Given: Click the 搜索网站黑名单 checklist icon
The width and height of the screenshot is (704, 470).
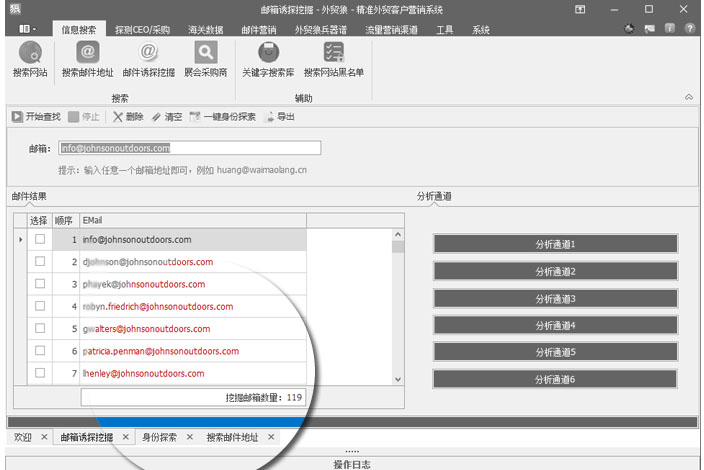Looking at the screenshot, I should [334, 53].
